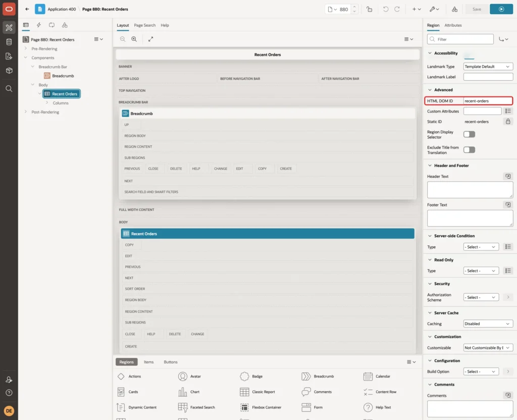Click the Save button
The width and height of the screenshot is (517, 420).
(x=477, y=9)
